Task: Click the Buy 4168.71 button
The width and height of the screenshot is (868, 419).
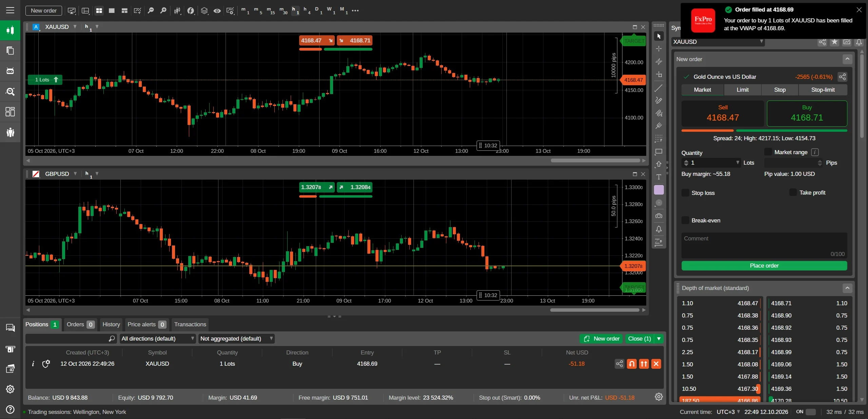Action: tap(807, 113)
